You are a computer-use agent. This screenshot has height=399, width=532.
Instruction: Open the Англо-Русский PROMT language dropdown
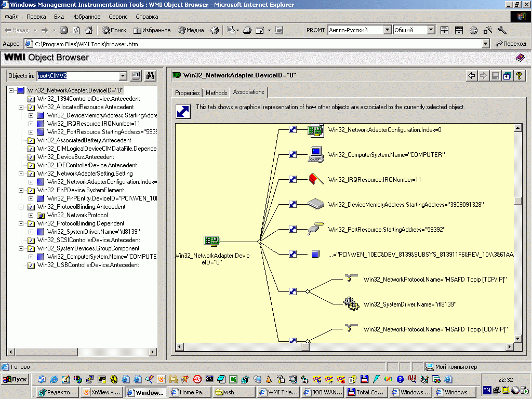pos(387,30)
